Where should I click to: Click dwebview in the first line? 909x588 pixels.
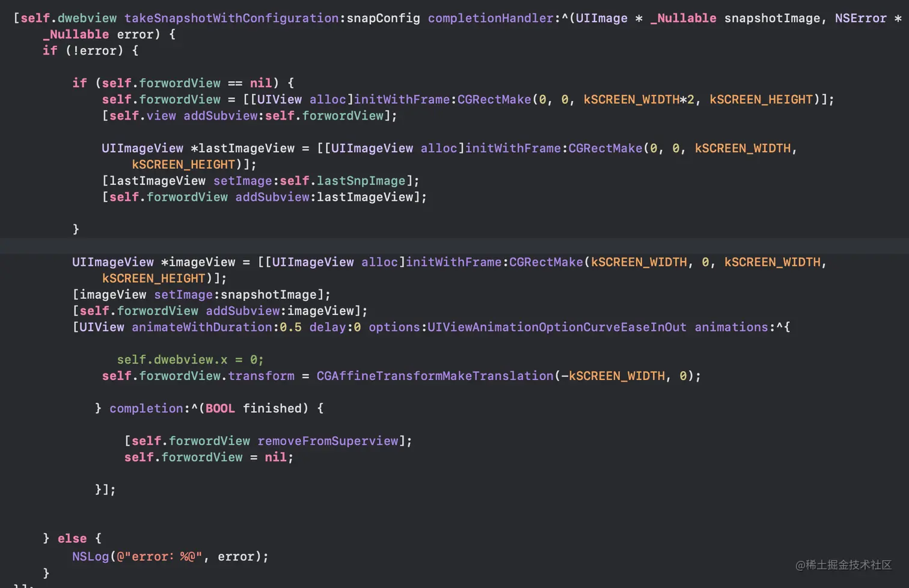pos(87,18)
